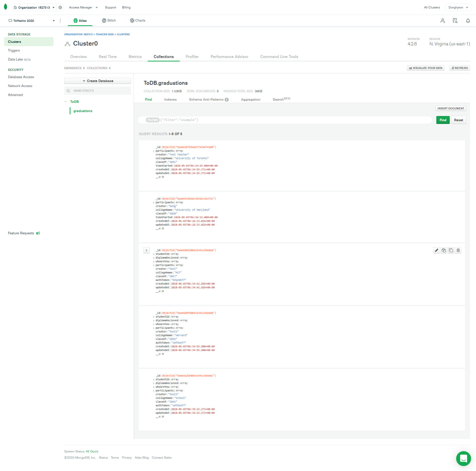Click the Insert Document button
476x471 pixels.
450,108
